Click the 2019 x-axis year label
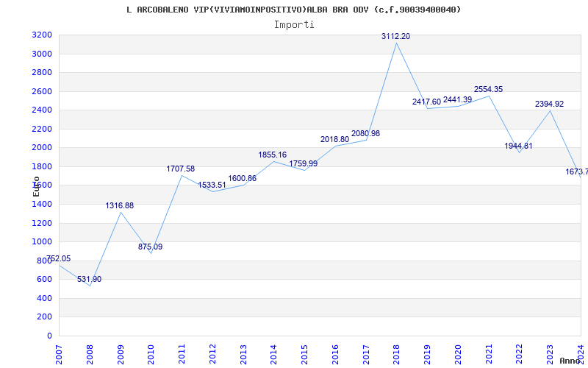The width and height of the screenshot is (588, 368). (x=427, y=355)
